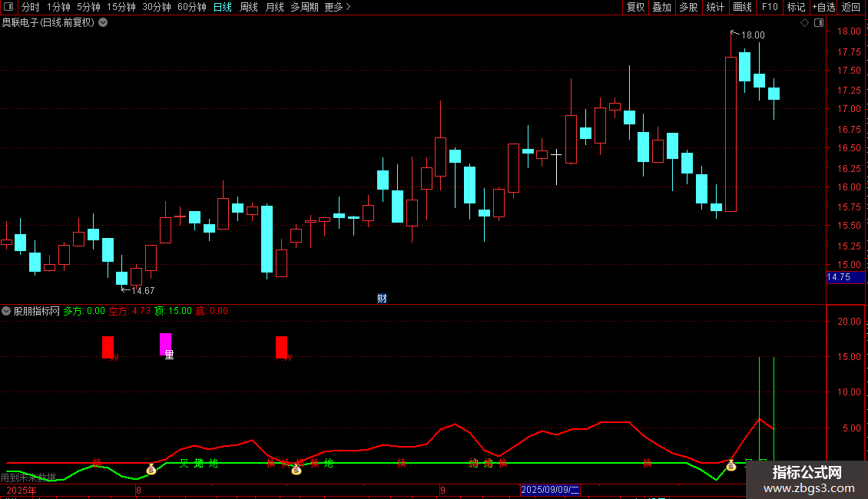Switch to 月线 monthly chart
The height and width of the screenshot is (499, 868).
(x=274, y=7)
